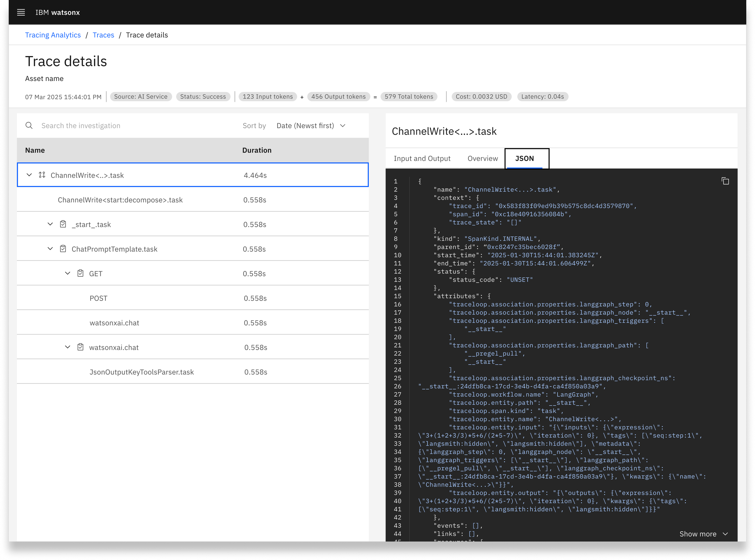The height and width of the screenshot is (560, 755).
Task: Click the expandable watsonxai.chat clipboard icon
Action: point(80,347)
